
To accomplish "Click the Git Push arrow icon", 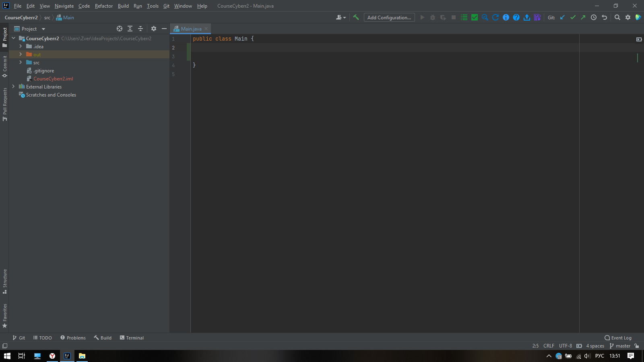I will point(583,17).
